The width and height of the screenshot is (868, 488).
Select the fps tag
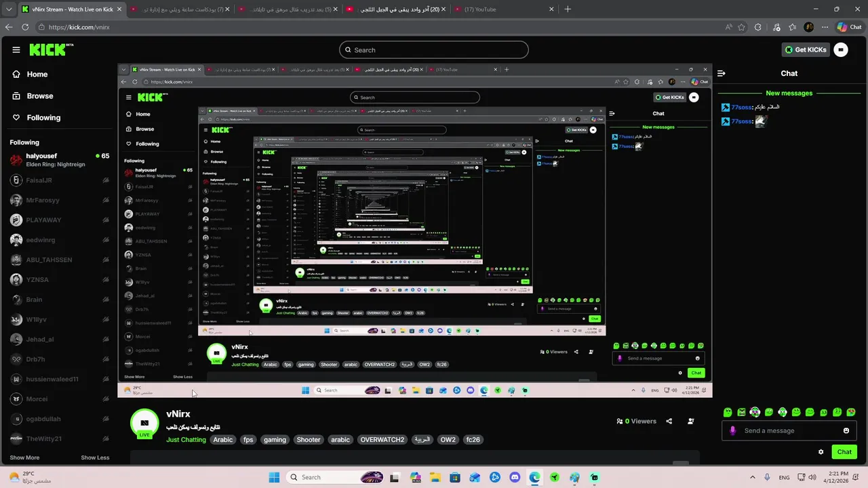click(248, 440)
